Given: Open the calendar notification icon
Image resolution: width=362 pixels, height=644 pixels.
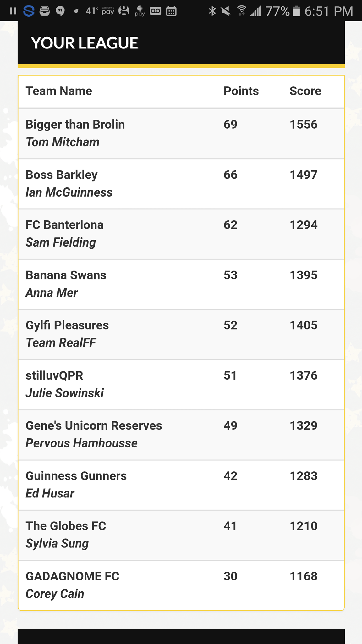Looking at the screenshot, I should 171,11.
